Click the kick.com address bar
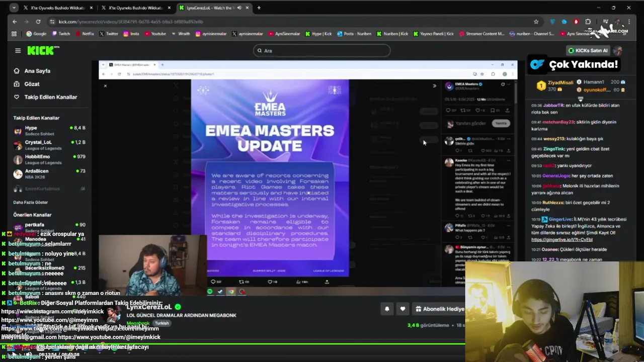This screenshot has width=644, height=362. 292,22
